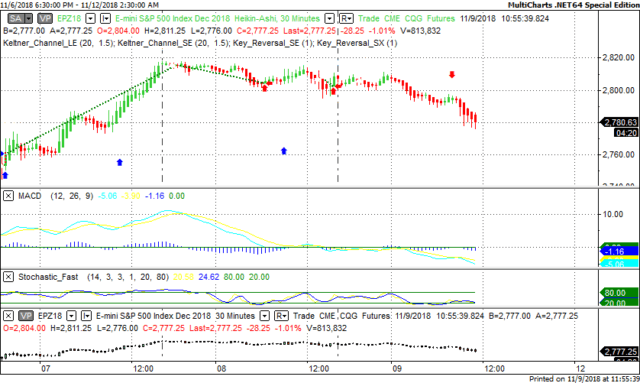
Task: Open the dropdown after 30 Minutes in bottom subchart
Action: point(265,316)
